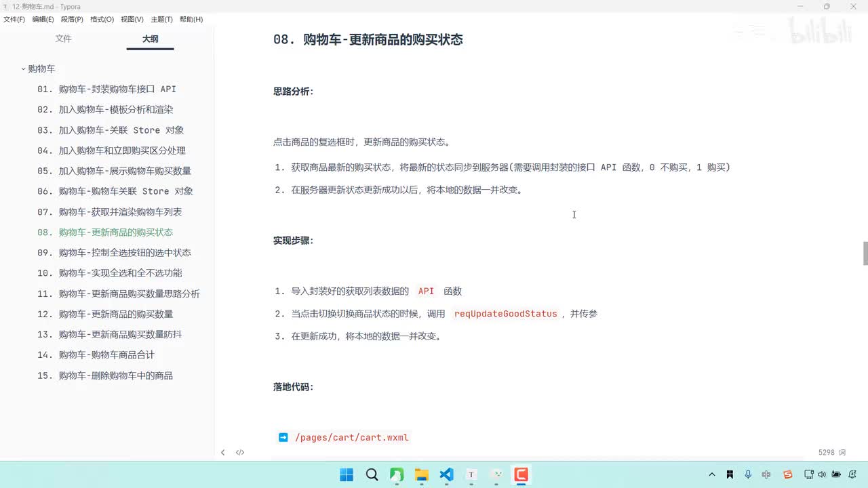This screenshot has width=868, height=488.
Task: Switch to source code mode icon
Action: (x=240, y=452)
